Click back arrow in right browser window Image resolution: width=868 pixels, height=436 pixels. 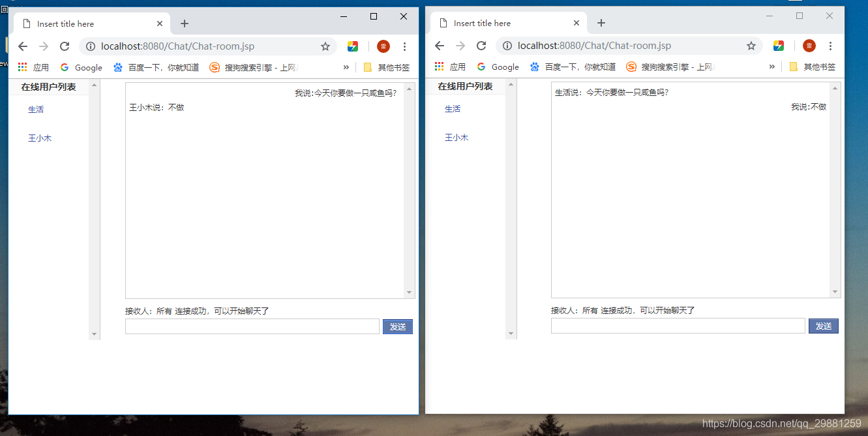[440, 46]
